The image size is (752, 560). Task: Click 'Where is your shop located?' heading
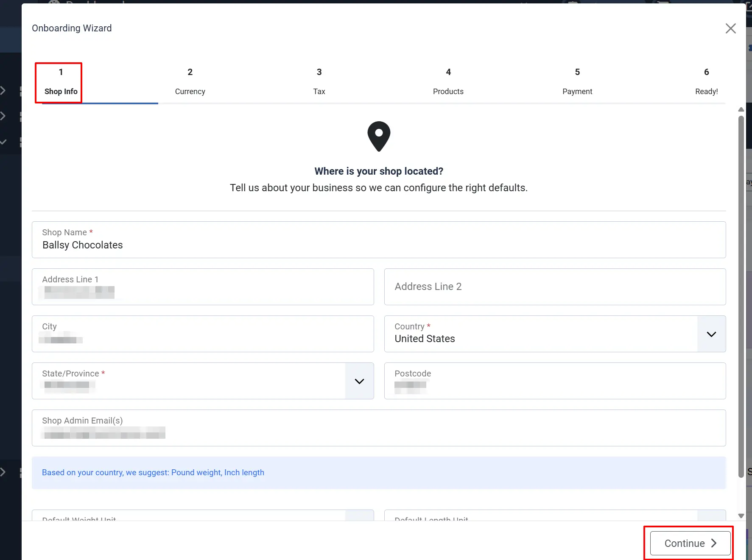[379, 171]
